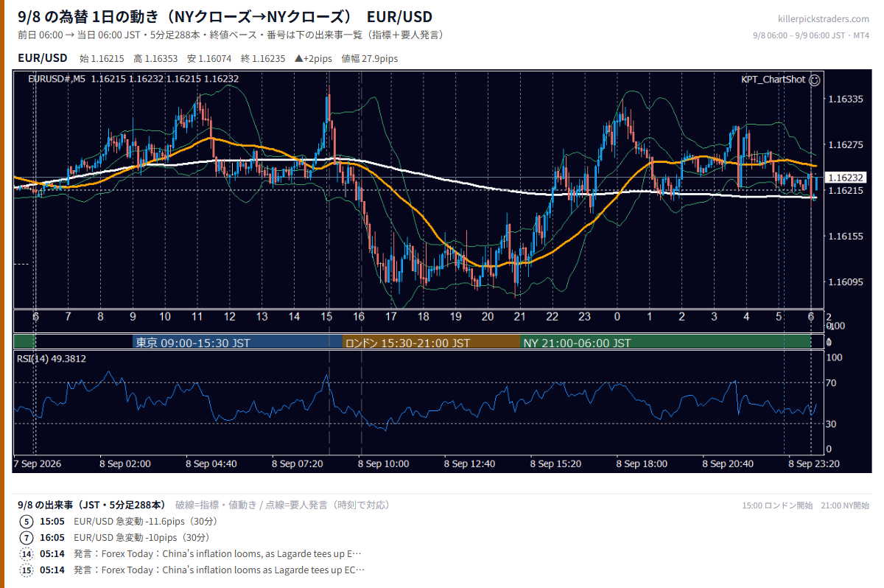Click the 1.16095 price axis label
884x588 pixels.
click(x=845, y=282)
